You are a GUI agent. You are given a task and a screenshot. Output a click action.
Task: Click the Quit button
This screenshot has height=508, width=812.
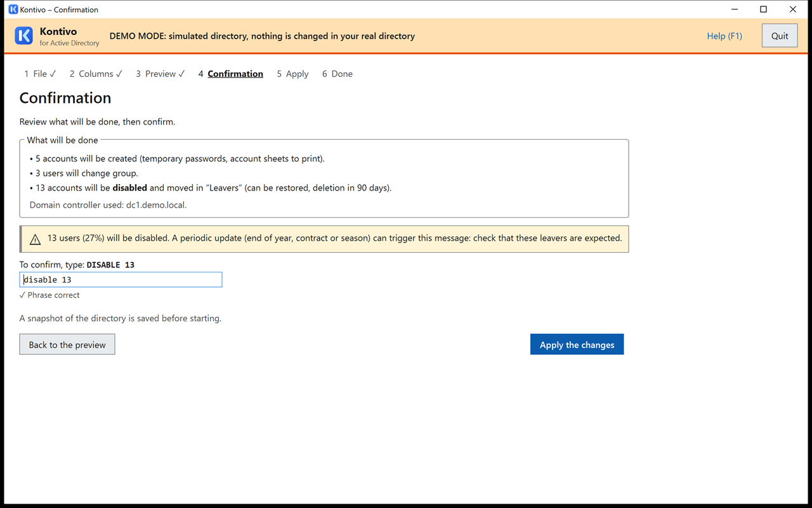click(x=780, y=36)
